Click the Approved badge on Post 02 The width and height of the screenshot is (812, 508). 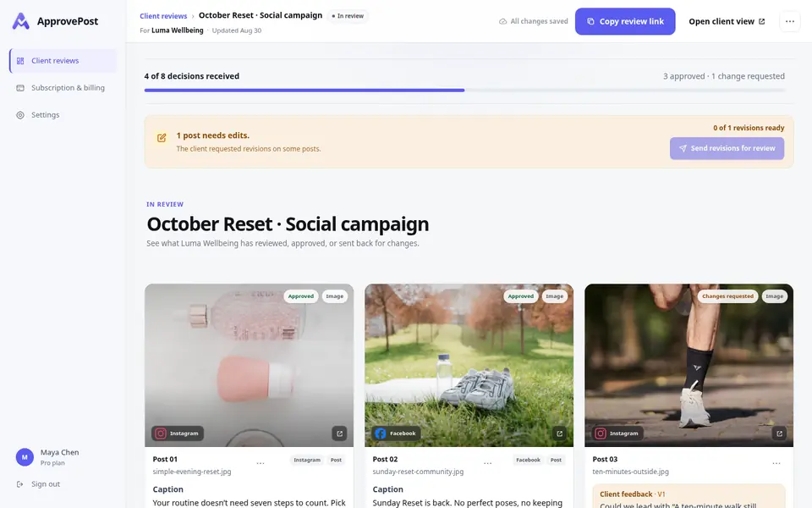point(521,296)
